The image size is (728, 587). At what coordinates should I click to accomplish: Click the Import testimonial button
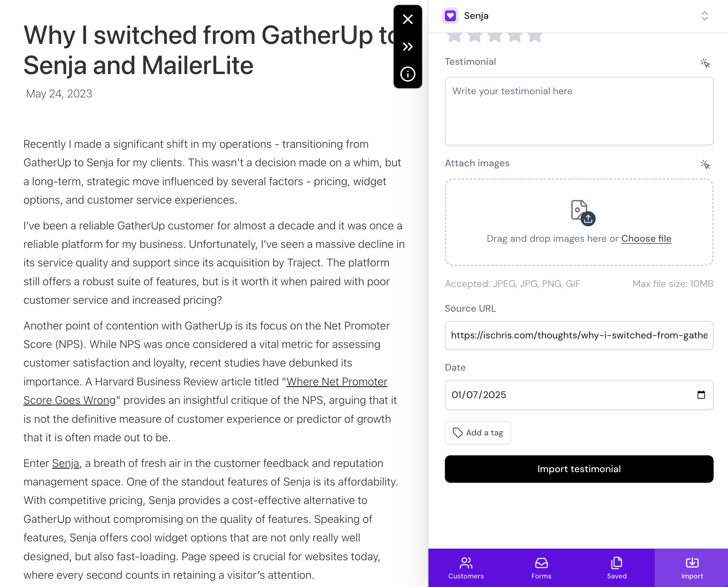[579, 469]
